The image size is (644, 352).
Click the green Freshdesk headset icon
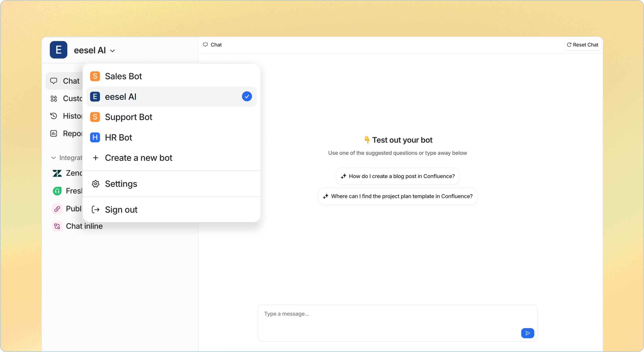[57, 191]
